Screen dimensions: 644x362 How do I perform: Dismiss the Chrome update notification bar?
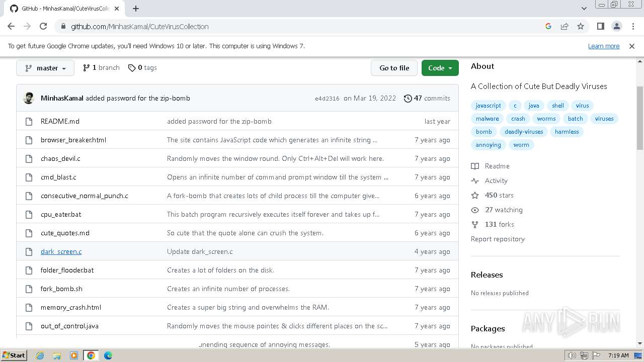pos(632,46)
